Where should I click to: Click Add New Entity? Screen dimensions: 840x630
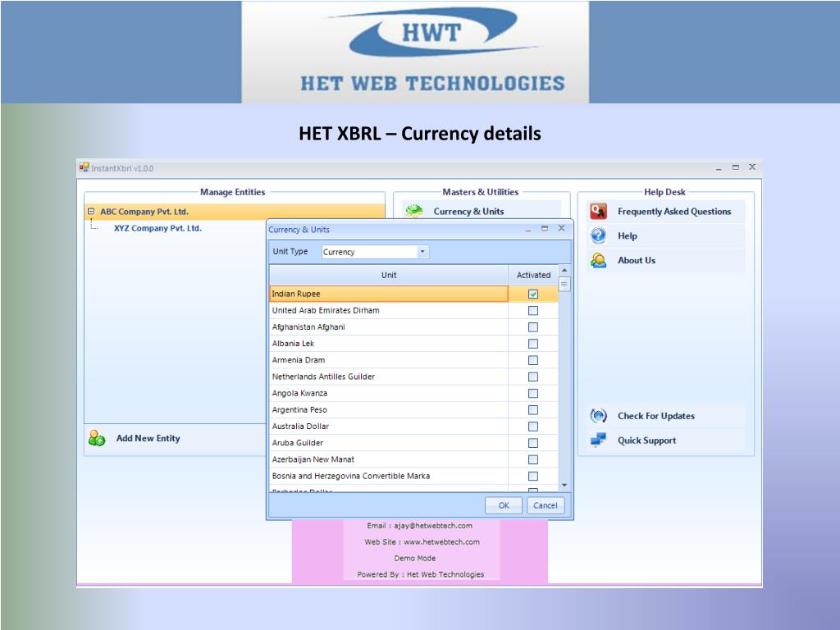(x=148, y=438)
